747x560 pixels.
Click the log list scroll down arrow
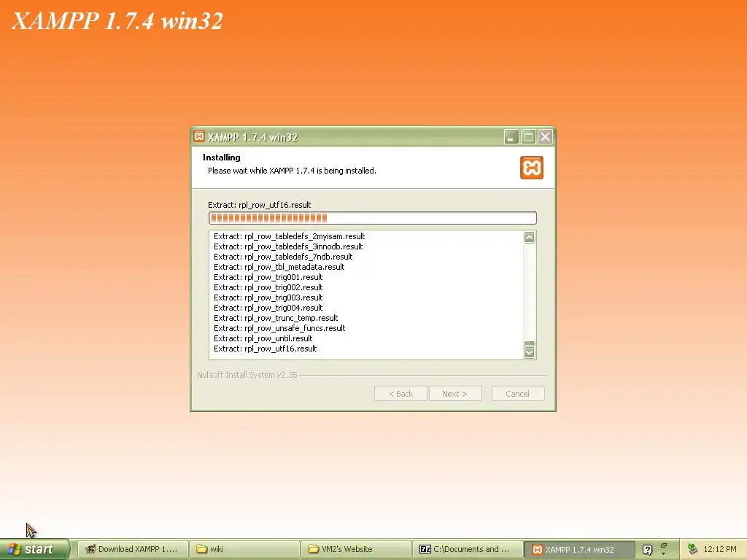coord(530,352)
